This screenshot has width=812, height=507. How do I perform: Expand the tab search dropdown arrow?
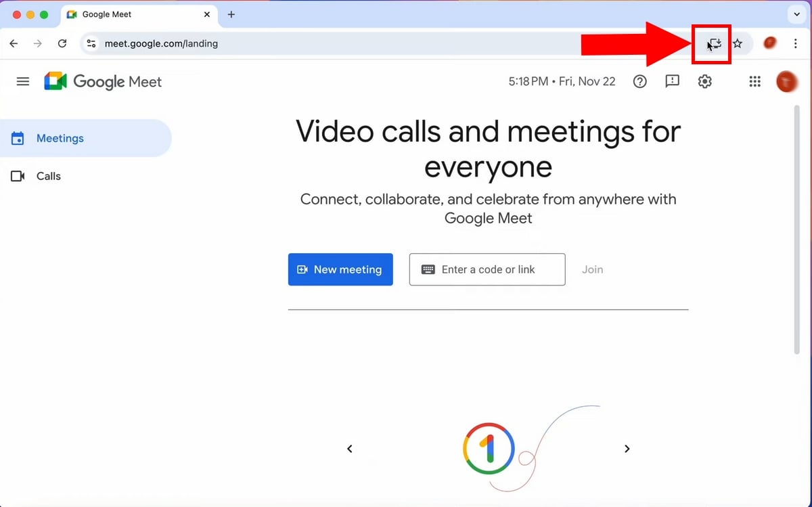(796, 14)
